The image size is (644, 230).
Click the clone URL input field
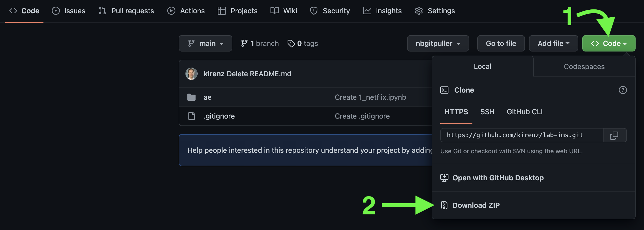(x=522, y=135)
